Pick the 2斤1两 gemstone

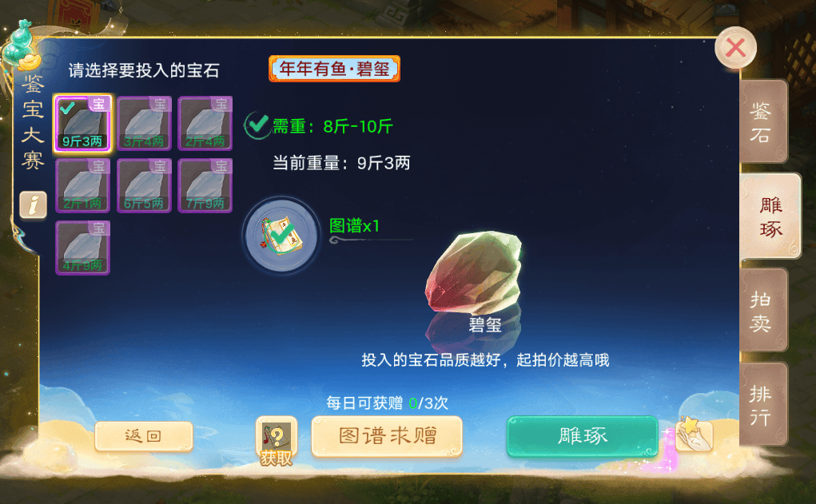(82, 185)
